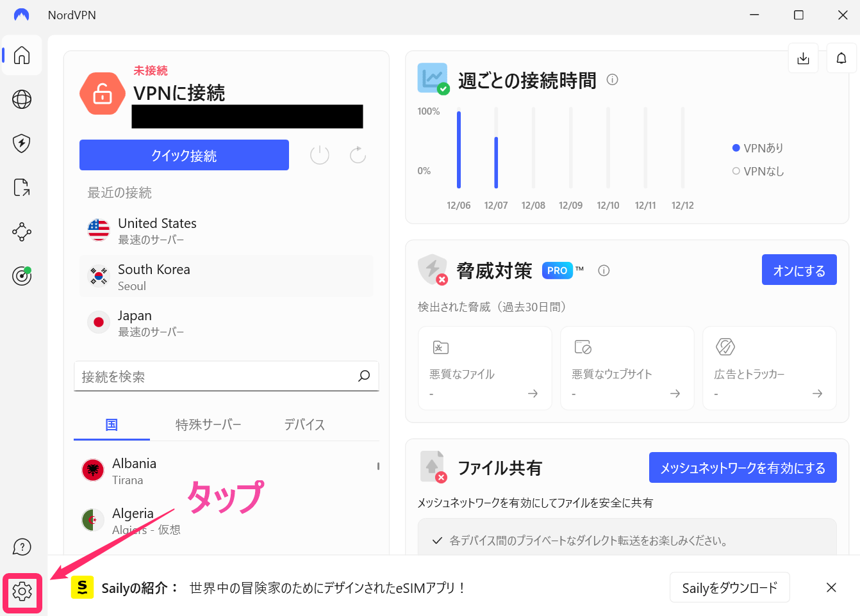Click the pause power icon beside Quick Connect
The width and height of the screenshot is (860, 616).
click(319, 155)
